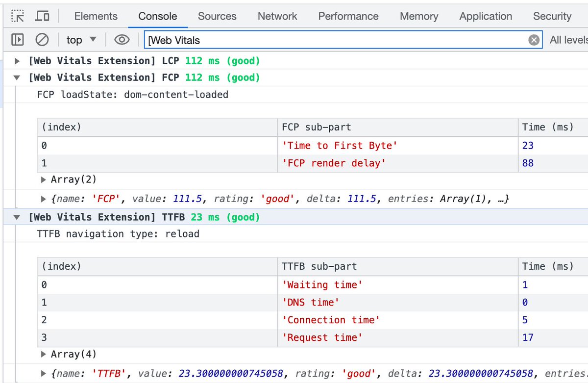The width and height of the screenshot is (588, 383).
Task: Open the Security tab
Action: (552, 16)
